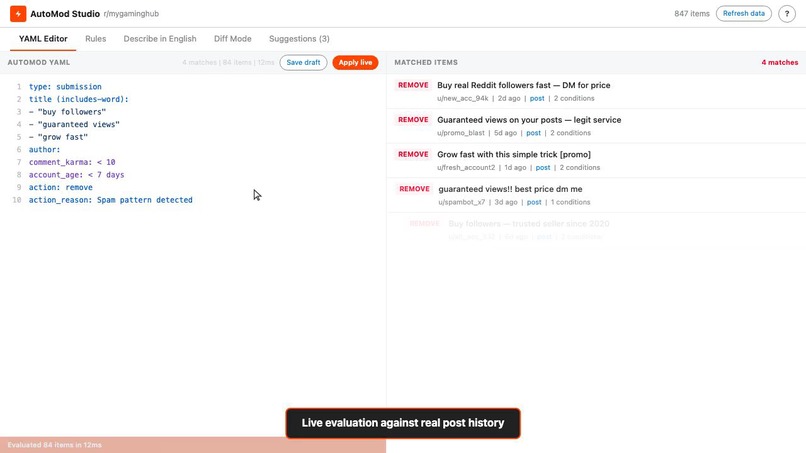The height and width of the screenshot is (453, 806).
Task: Click the "buy followers" YAML line
Action: [x=67, y=112]
